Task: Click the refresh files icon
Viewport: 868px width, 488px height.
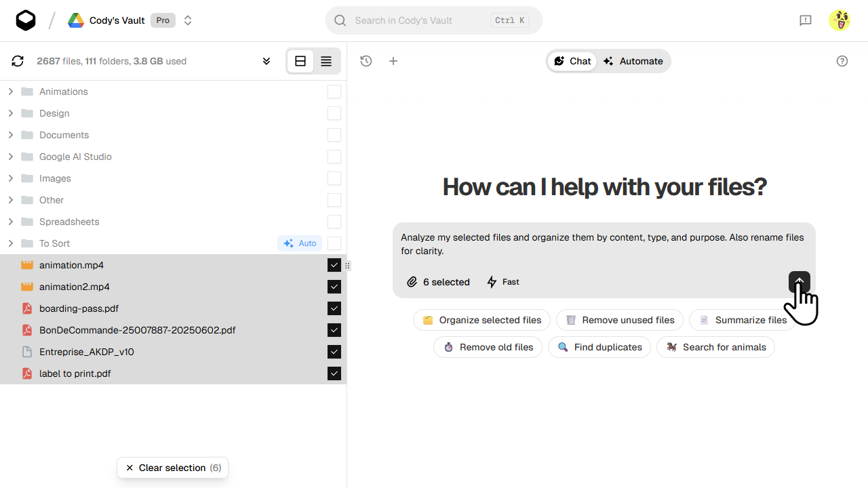Action: pyautogui.click(x=18, y=61)
